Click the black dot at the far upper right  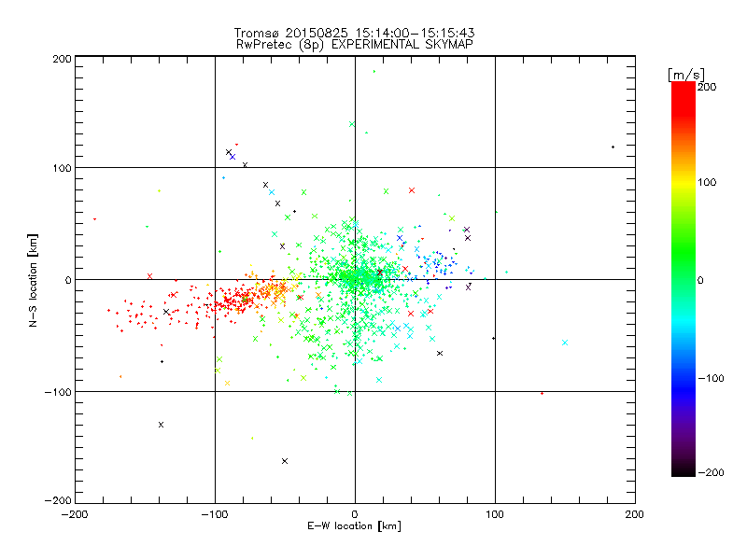pos(613,147)
